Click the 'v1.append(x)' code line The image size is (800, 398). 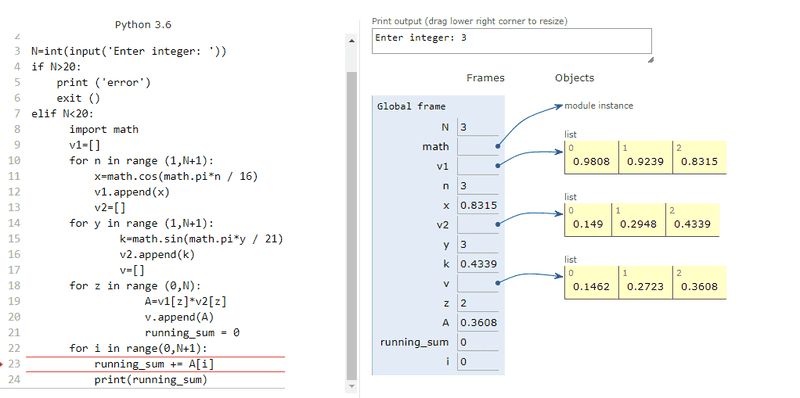click(x=132, y=192)
